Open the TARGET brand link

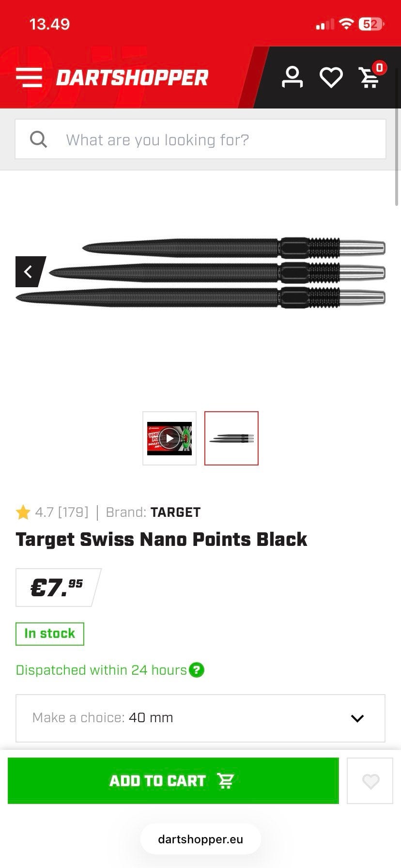[175, 512]
